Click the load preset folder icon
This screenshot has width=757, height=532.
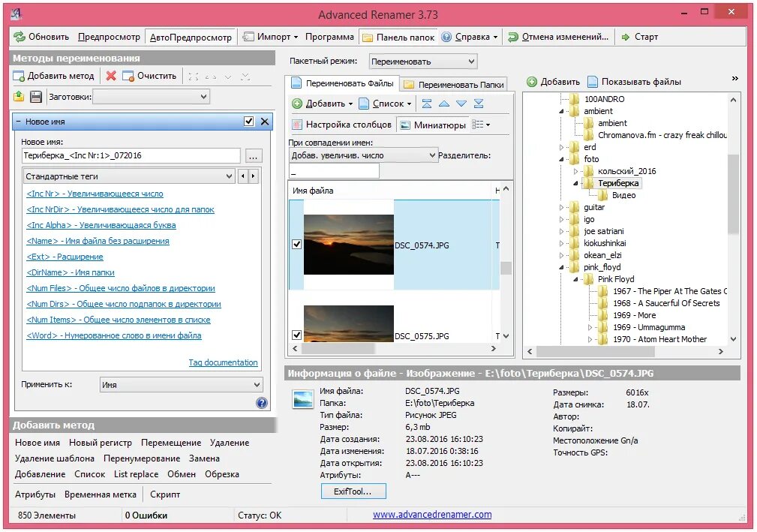coord(19,97)
